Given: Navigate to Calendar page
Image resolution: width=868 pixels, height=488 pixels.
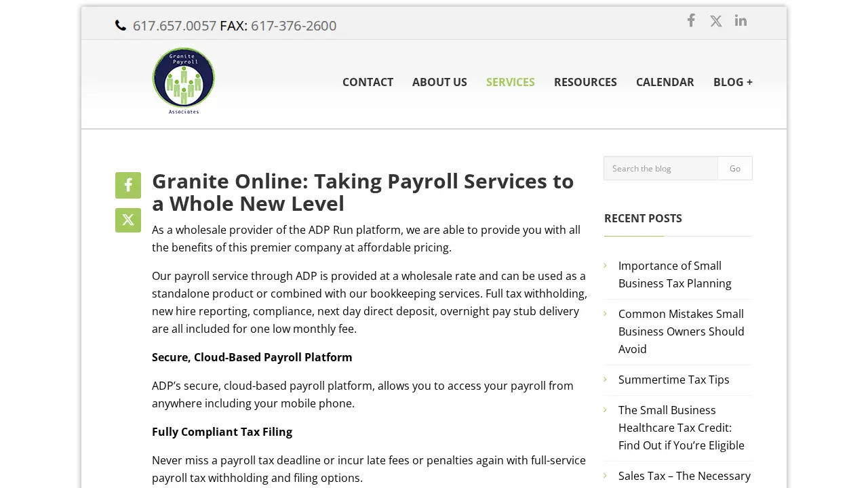Looking at the screenshot, I should pos(665,82).
